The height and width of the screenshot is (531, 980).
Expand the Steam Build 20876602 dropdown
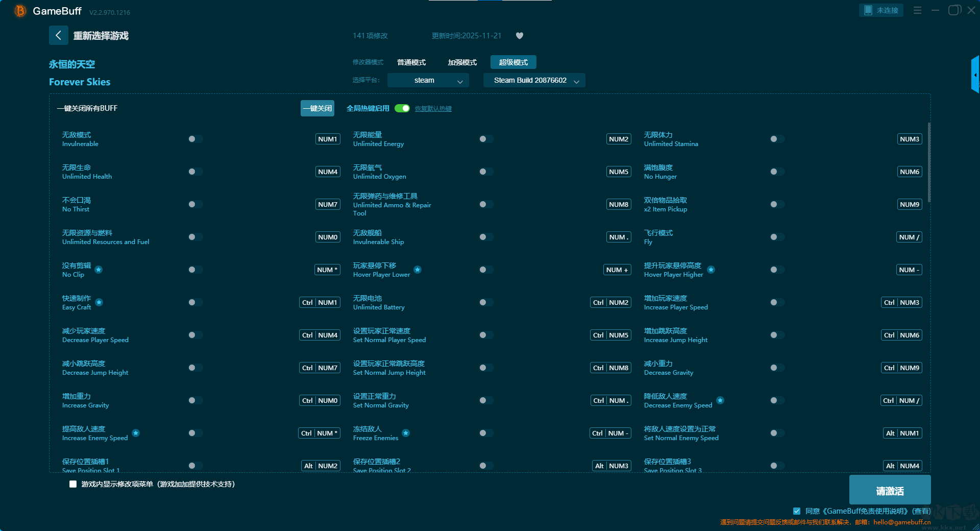[534, 80]
